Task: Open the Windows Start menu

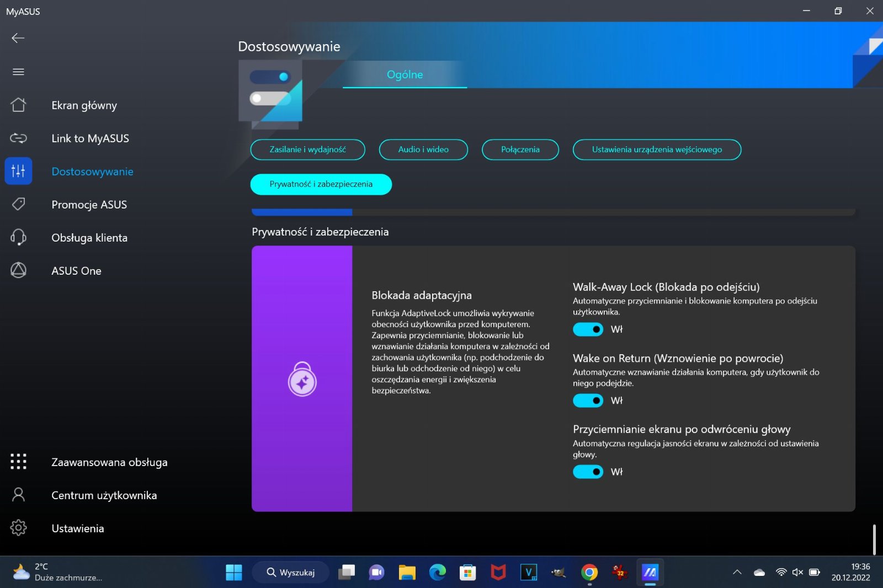Action: click(x=234, y=573)
